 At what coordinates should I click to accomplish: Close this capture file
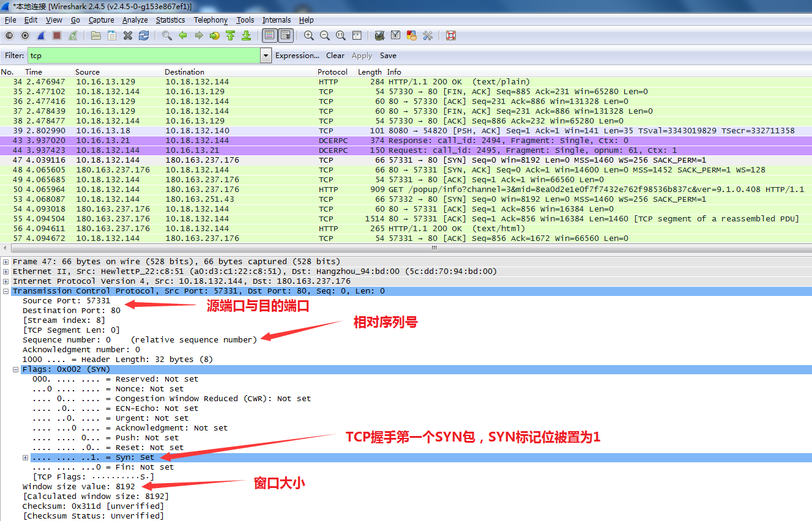[128, 35]
